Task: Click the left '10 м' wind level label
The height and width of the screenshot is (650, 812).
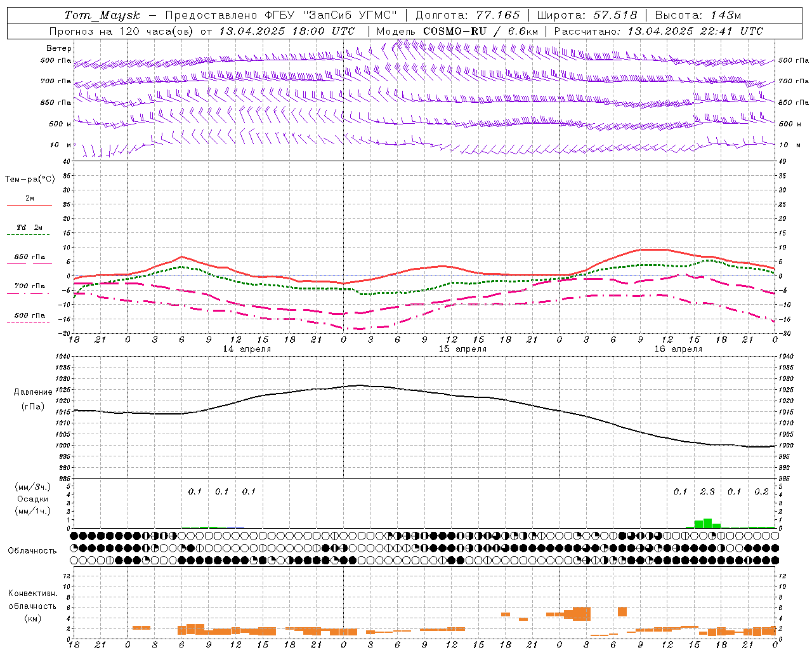Action: (60, 145)
